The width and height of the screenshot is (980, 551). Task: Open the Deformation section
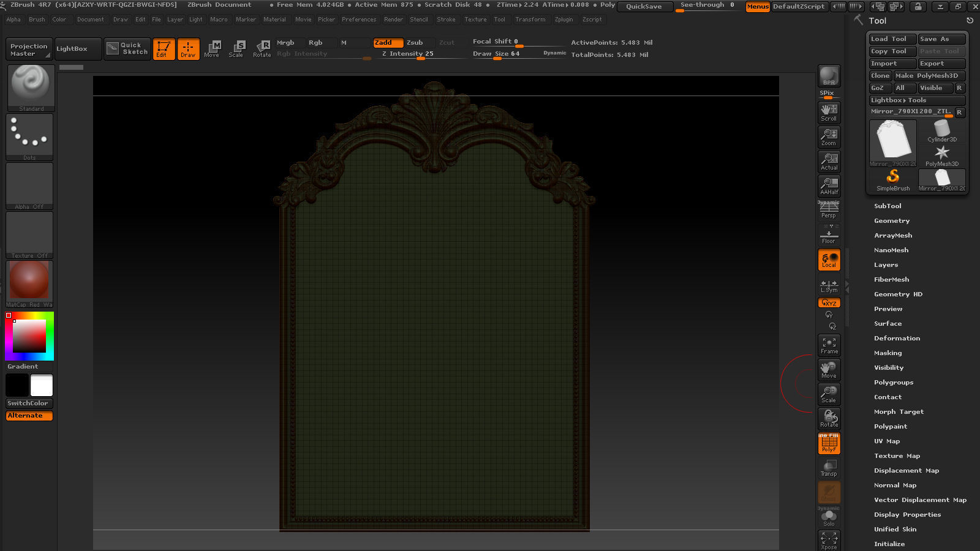[x=897, y=339]
